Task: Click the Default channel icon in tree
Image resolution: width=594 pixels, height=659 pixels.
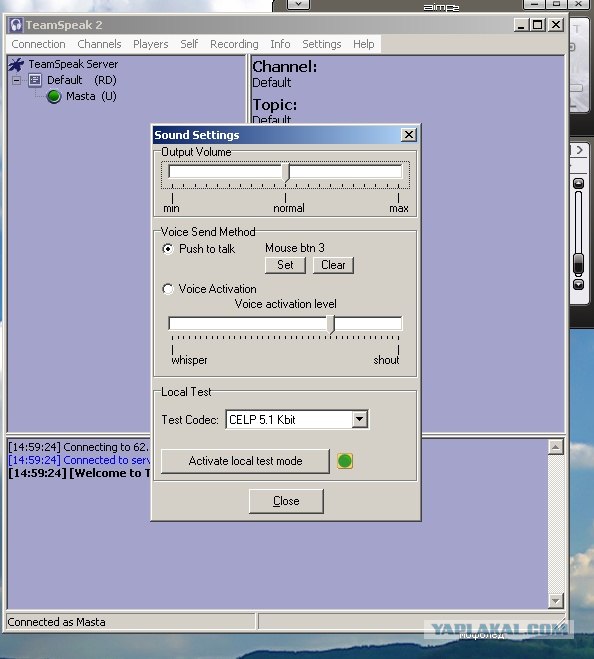Action: pyautogui.click(x=35, y=80)
